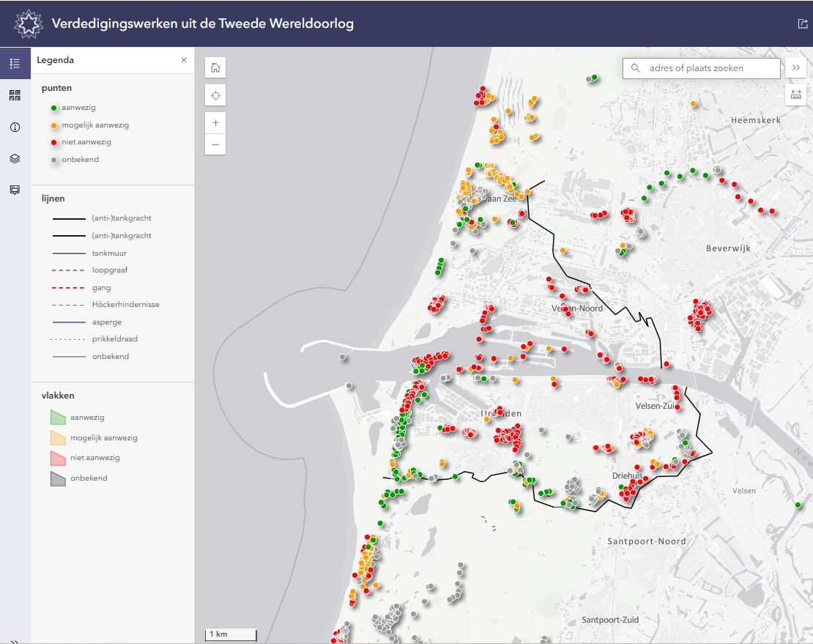
Task: Click the app title in header
Action: 203,23
